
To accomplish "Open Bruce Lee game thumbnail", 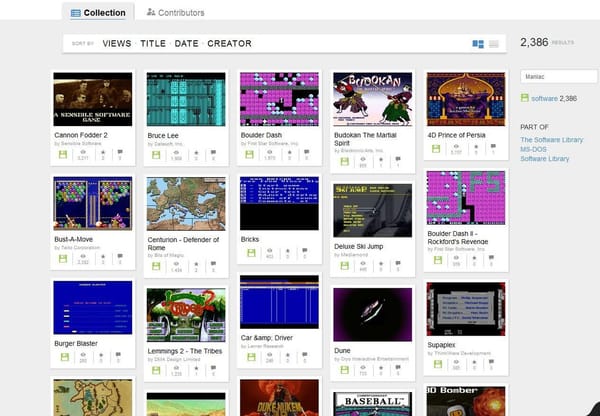I will 186,99.
